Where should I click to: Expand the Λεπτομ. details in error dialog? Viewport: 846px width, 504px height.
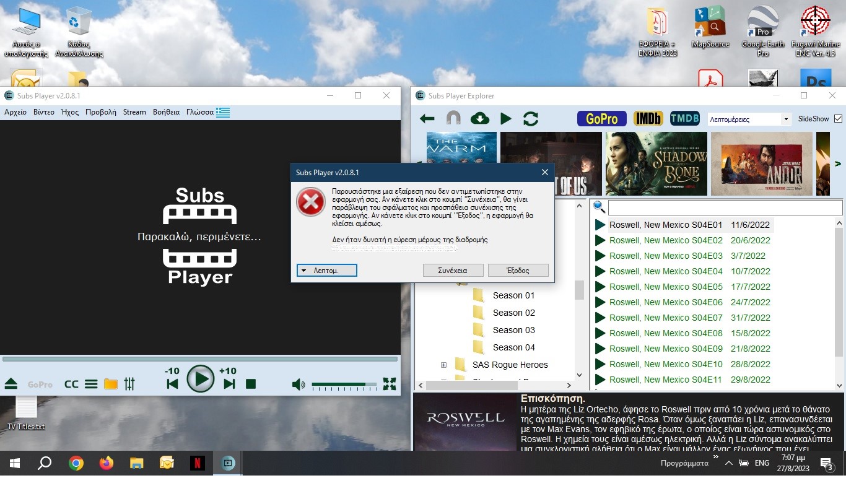pos(326,271)
